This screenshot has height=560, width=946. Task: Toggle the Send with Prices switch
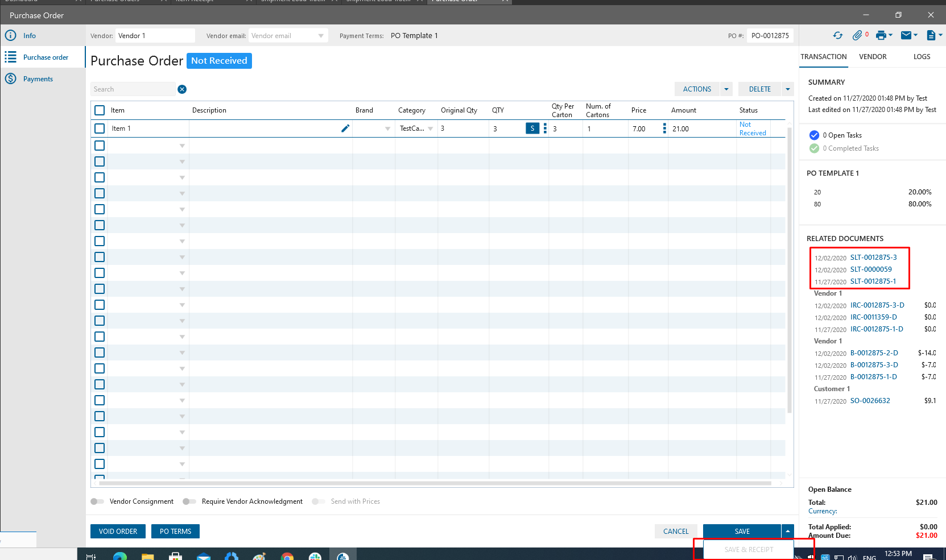coord(319,501)
